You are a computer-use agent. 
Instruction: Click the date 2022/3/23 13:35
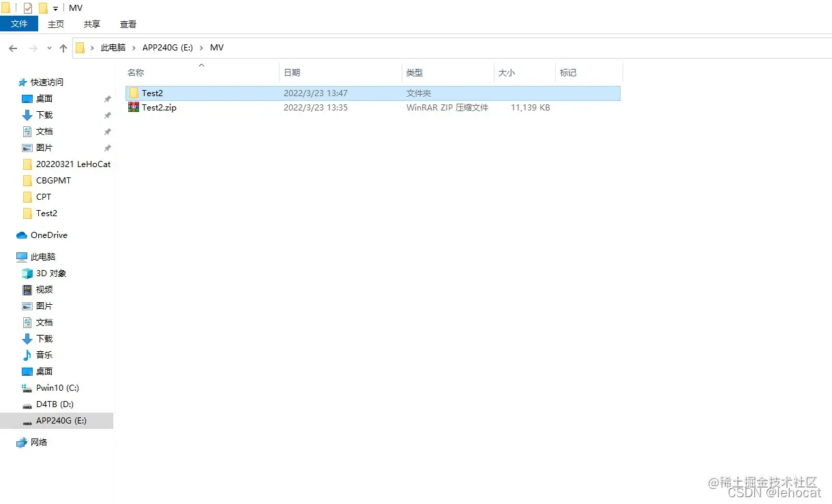[x=316, y=108]
